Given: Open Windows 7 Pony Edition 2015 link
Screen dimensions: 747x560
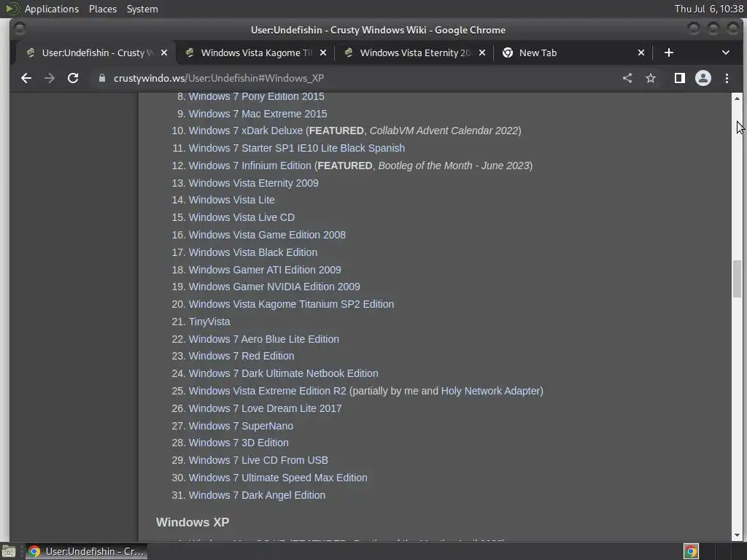Looking at the screenshot, I should pos(256,96).
